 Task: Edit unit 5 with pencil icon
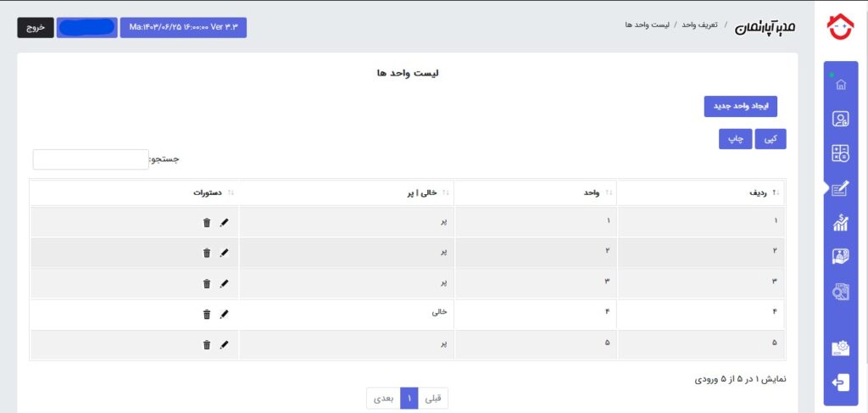tap(224, 345)
